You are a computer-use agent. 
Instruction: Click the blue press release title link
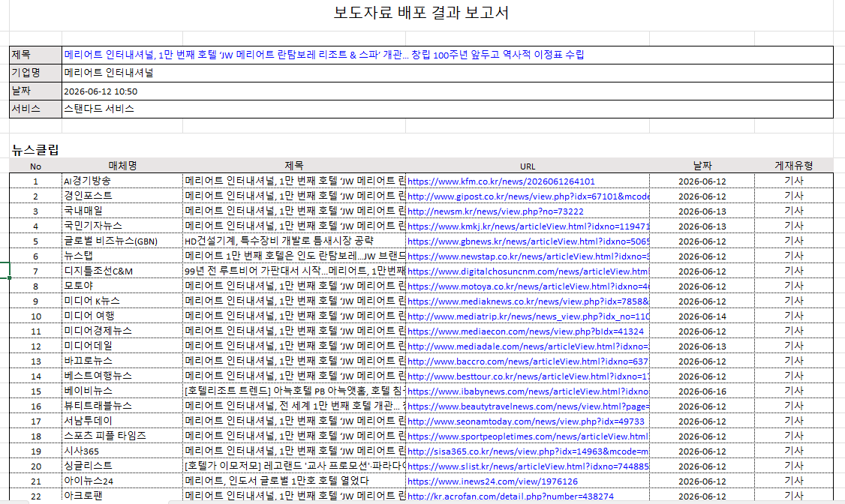[x=324, y=55]
